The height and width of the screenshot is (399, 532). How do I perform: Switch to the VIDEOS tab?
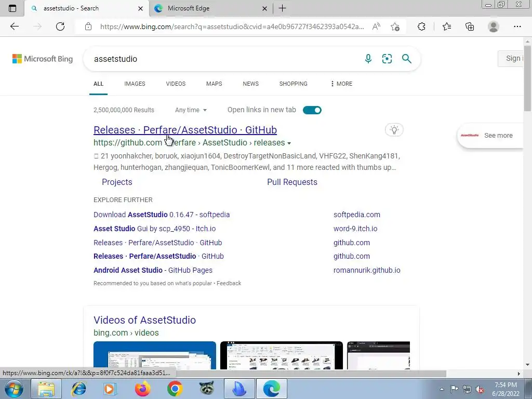(176, 84)
